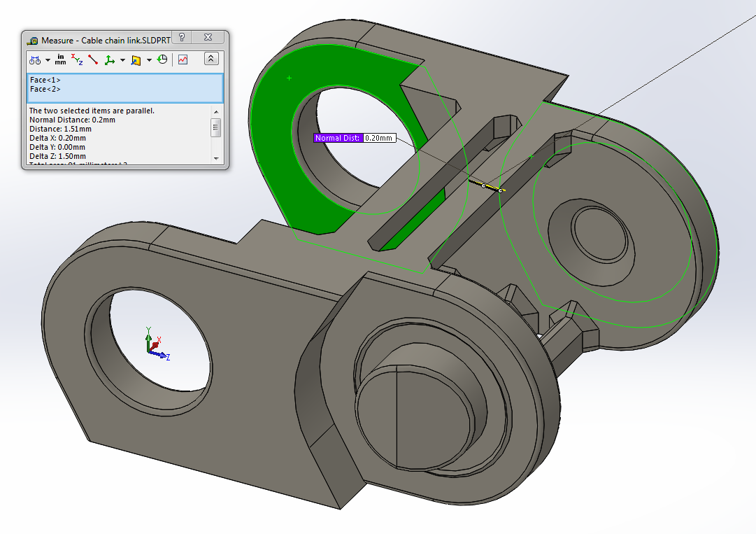Click the 'Delta Z: 1.50mm' result line
The image size is (756, 534).
[57, 156]
